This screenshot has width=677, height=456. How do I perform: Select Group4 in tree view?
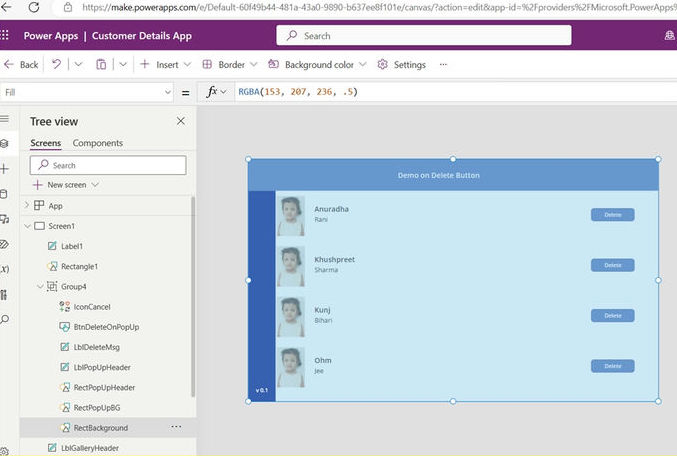click(x=73, y=286)
